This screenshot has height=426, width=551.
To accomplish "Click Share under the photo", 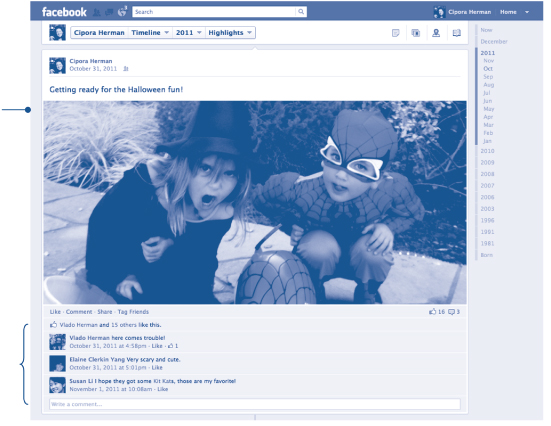I will 105,312.
